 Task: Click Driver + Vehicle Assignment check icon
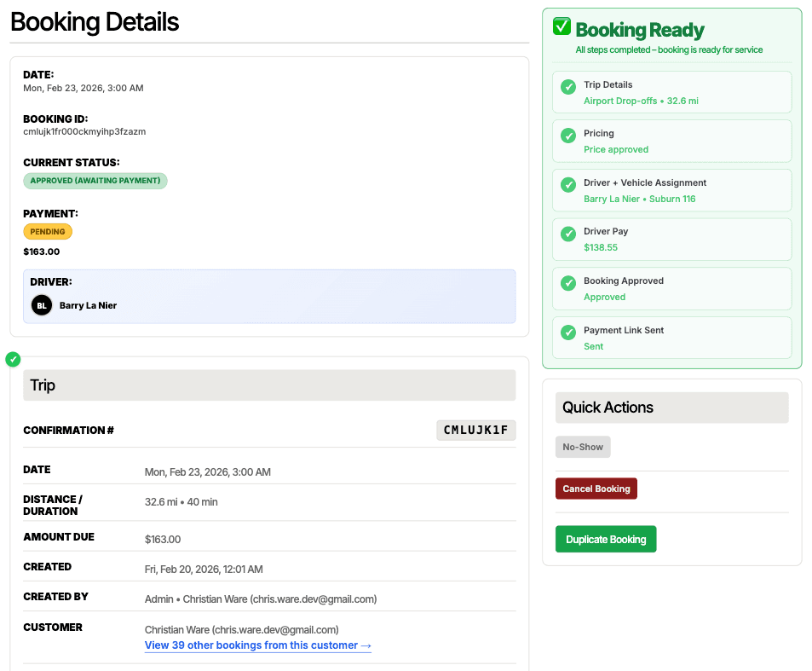[567, 185]
